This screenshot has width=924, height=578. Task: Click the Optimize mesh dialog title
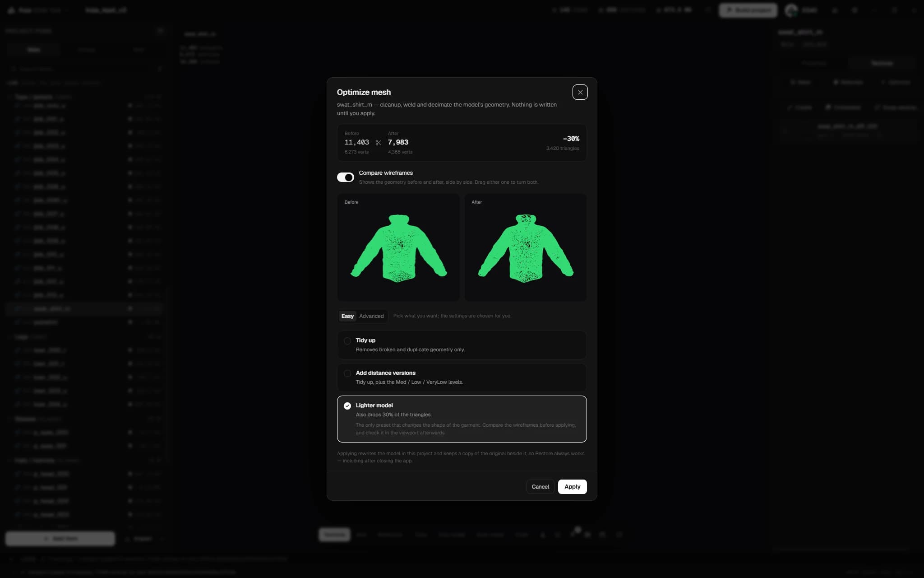click(364, 92)
